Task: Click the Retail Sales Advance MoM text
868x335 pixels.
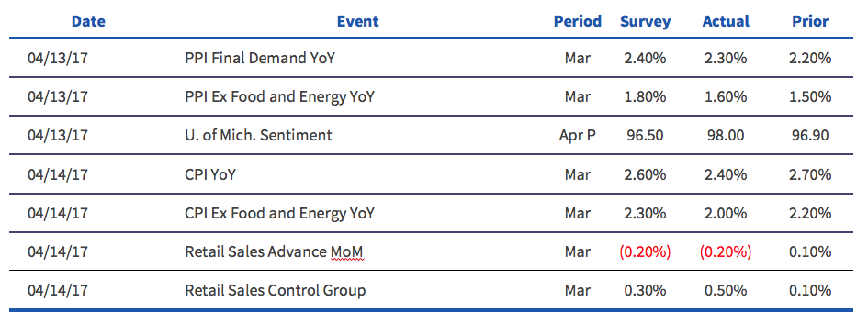Action: pos(274,252)
